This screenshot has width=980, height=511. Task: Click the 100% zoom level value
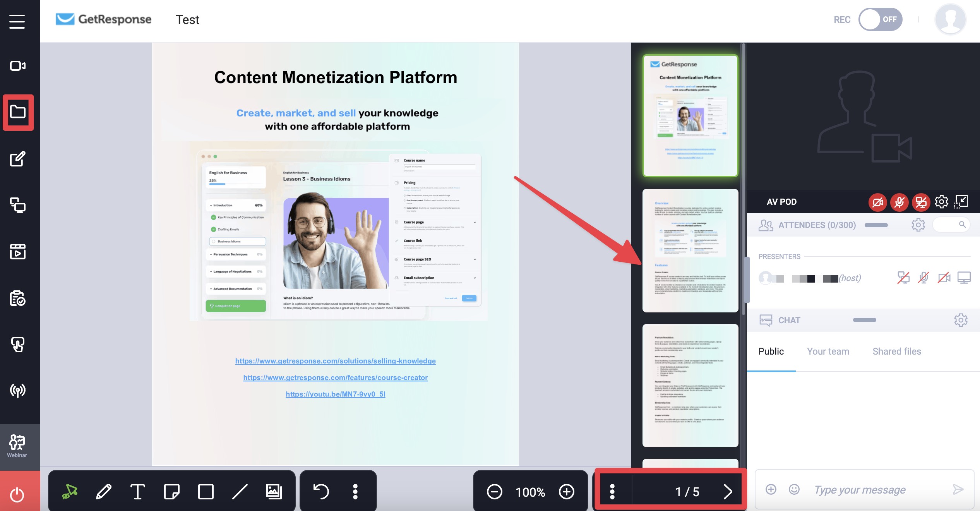tap(530, 492)
